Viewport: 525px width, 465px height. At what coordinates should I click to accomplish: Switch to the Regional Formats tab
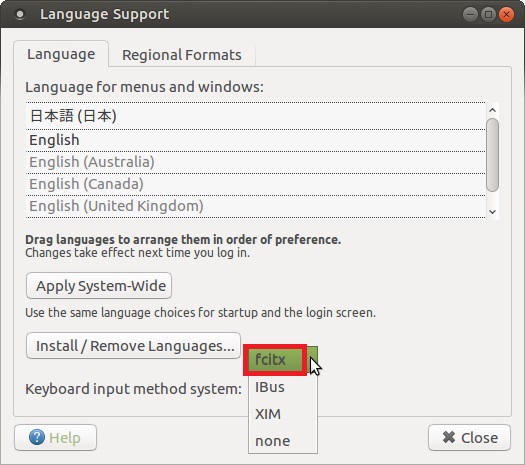coord(182,55)
